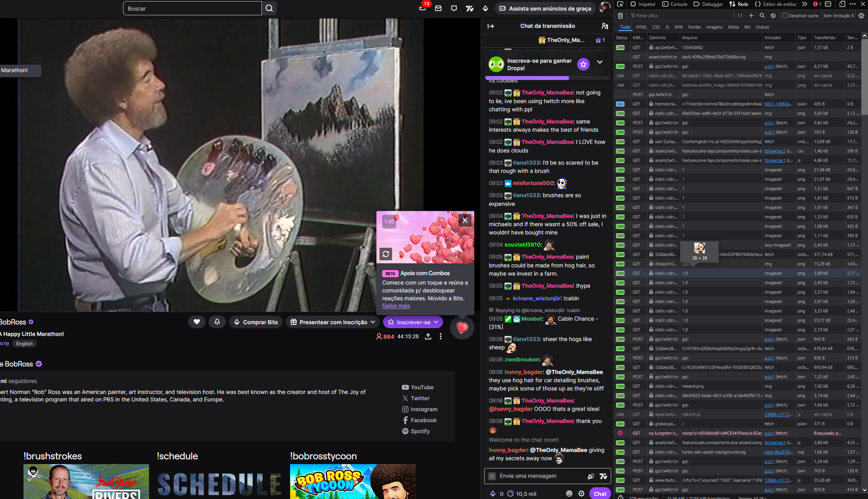
Task: Click the Comprar Bits button
Action: 256,322
